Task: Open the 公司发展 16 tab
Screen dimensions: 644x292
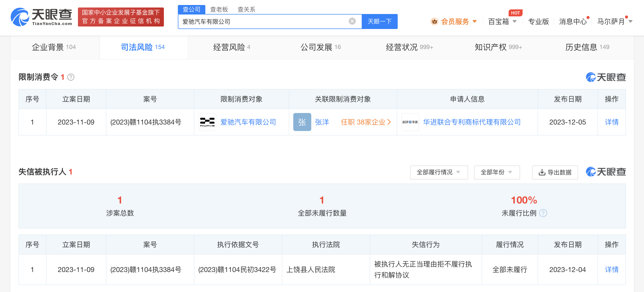Action: [321, 47]
